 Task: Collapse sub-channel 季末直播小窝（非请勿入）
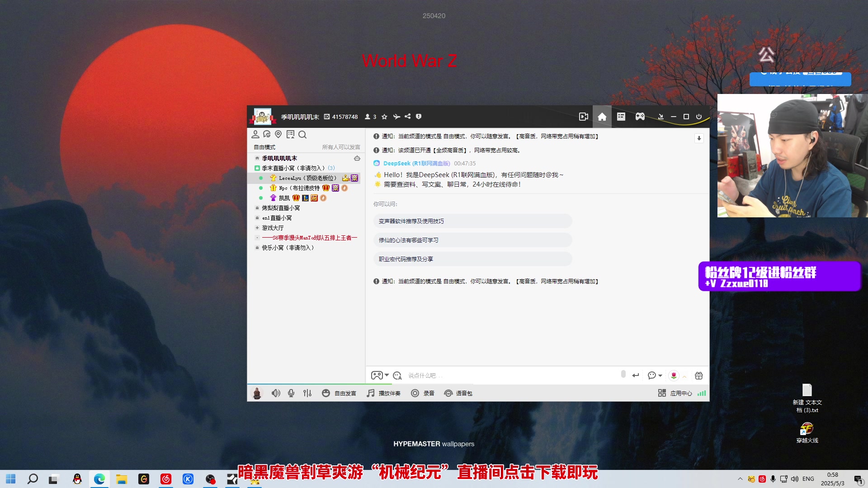pos(257,168)
